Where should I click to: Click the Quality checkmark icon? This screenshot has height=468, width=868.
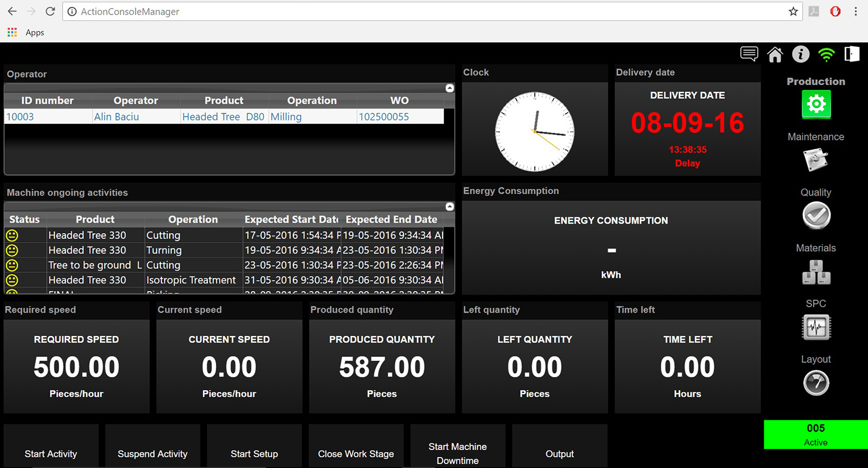pos(816,216)
